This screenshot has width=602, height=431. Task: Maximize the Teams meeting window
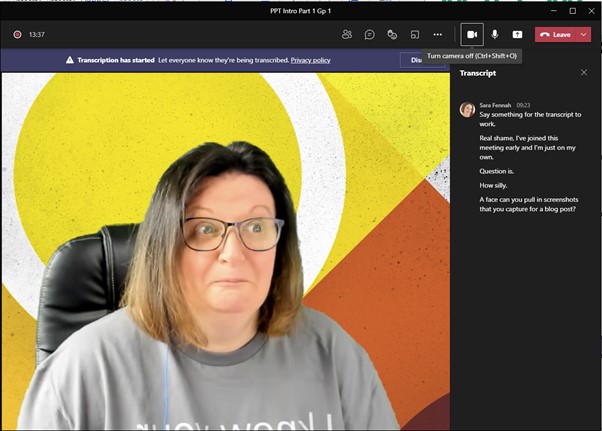[573, 10]
